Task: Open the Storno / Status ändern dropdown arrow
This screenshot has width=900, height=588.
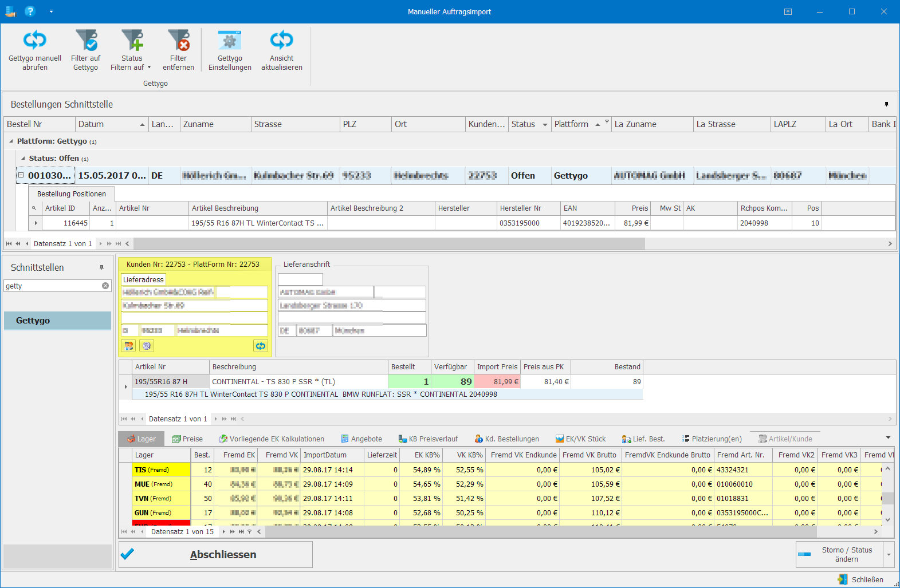Action: click(889, 554)
